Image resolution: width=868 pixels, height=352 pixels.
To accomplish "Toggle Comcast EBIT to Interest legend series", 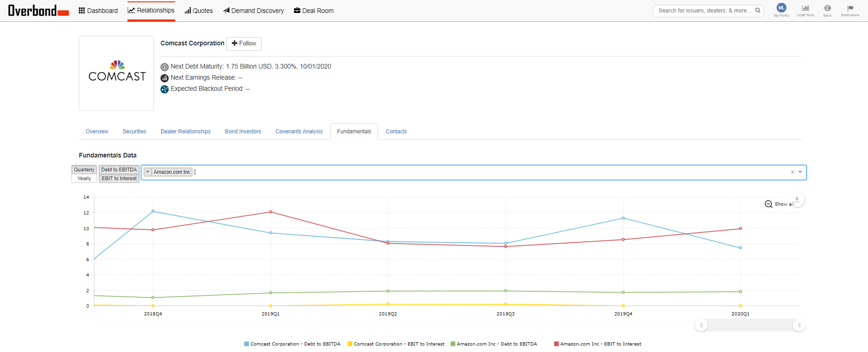I will click(396, 344).
